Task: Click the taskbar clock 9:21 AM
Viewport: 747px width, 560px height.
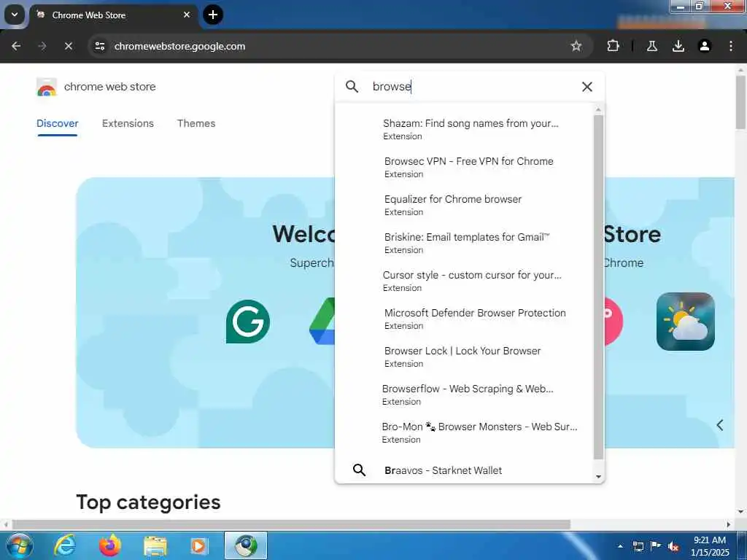Action: point(710,546)
